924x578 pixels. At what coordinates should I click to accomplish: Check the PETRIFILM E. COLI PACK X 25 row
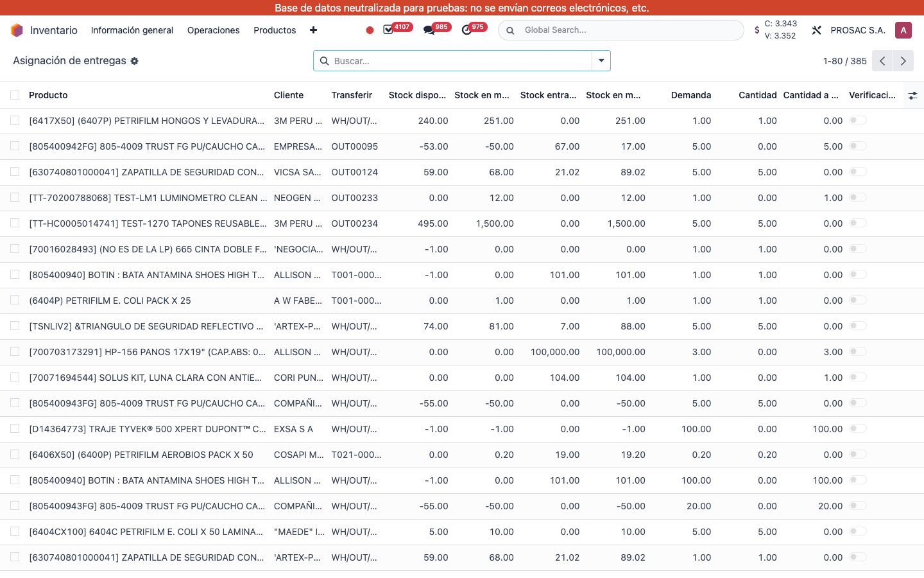[15, 300]
